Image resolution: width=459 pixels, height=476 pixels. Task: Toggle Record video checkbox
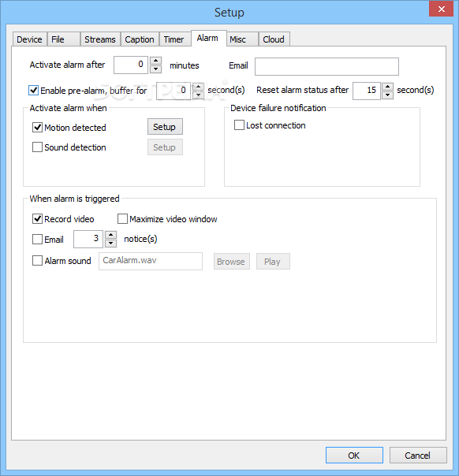[x=37, y=219]
